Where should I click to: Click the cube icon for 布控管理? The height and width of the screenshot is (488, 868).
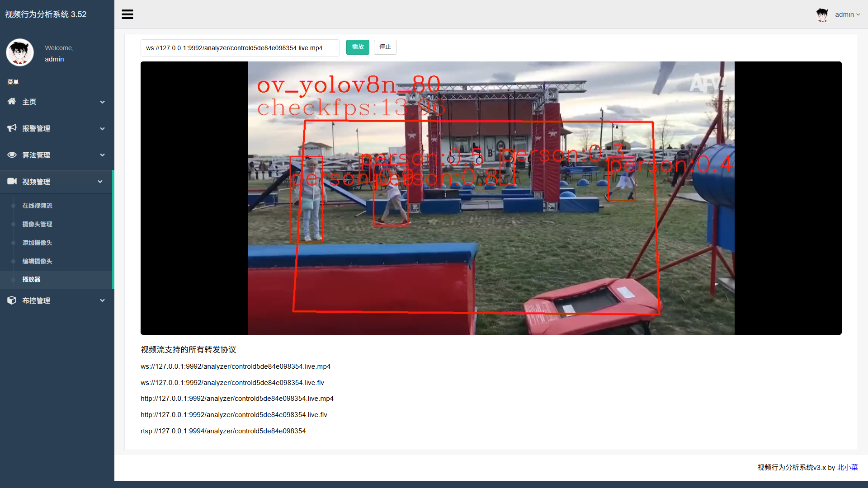pyautogui.click(x=12, y=300)
